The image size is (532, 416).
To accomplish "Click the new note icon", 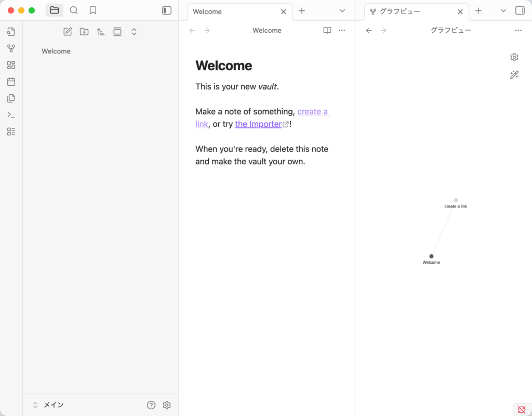I will click(x=68, y=32).
